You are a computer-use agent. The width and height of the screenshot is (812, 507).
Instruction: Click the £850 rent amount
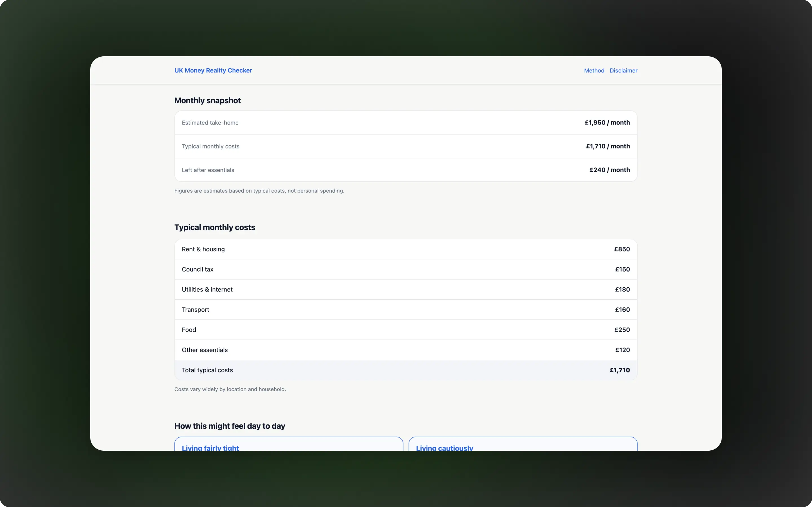point(622,249)
